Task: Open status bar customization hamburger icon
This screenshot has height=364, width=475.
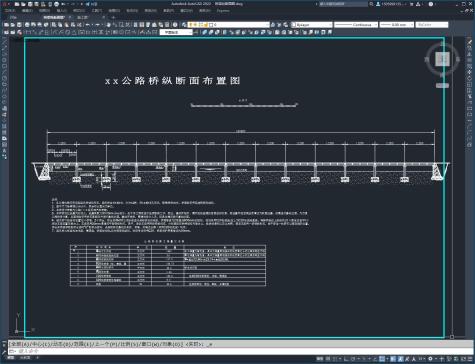Action: [470, 359]
